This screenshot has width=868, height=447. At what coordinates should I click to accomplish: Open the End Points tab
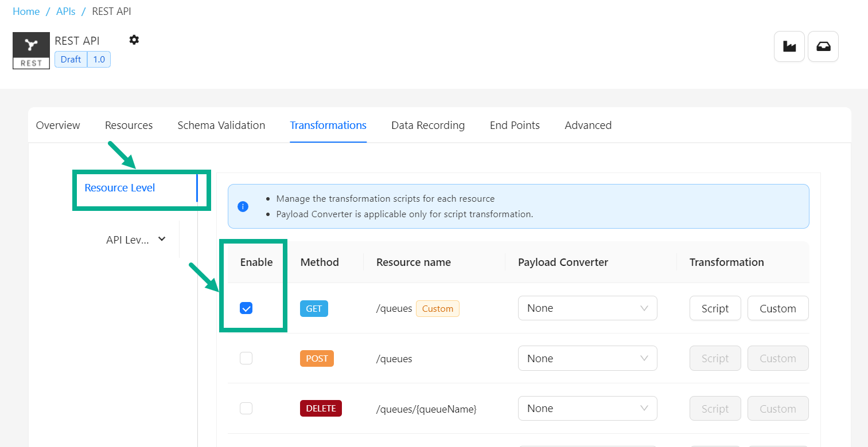tap(515, 125)
